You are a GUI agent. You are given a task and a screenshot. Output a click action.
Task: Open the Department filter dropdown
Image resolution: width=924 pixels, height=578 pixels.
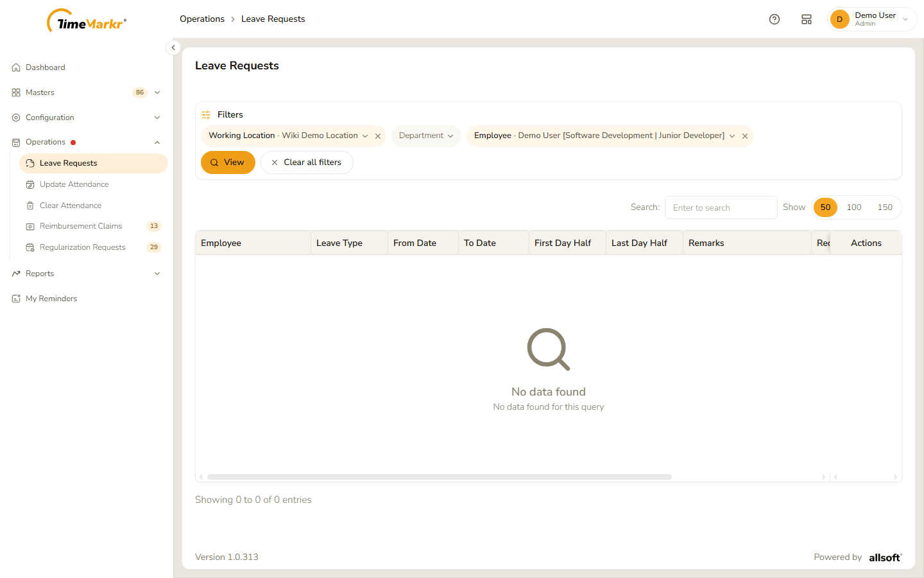426,136
